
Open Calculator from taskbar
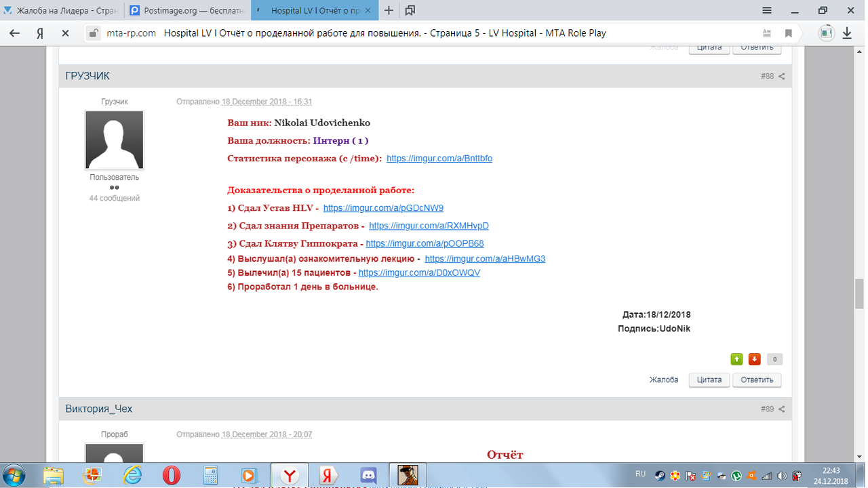click(x=211, y=476)
